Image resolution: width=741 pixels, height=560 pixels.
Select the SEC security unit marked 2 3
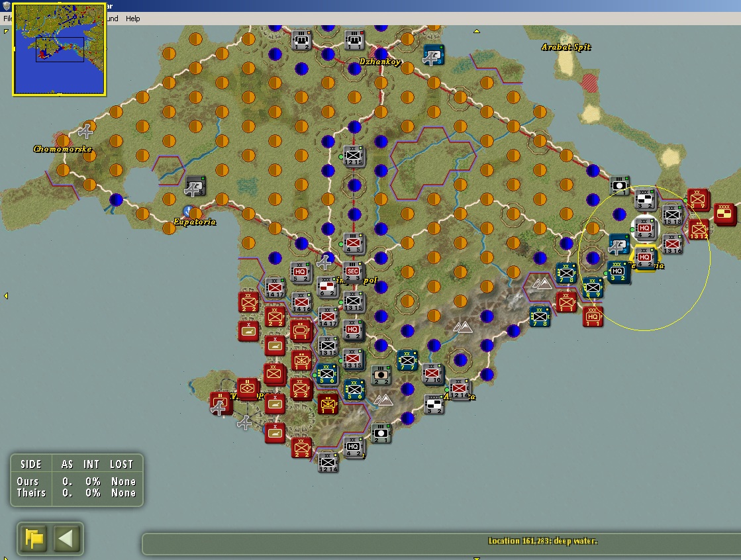pos(352,272)
